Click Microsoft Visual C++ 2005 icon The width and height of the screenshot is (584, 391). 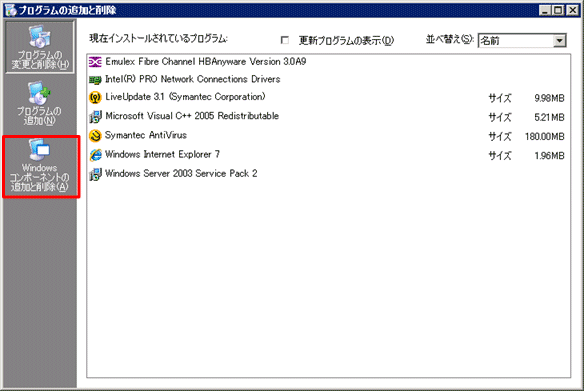point(95,117)
